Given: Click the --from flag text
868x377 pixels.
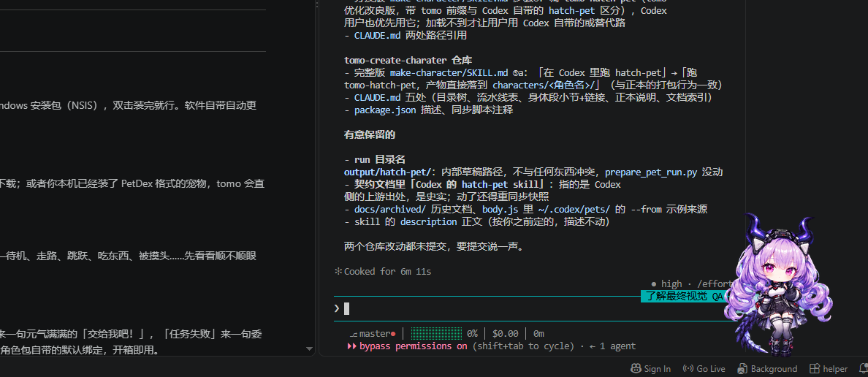Looking at the screenshot, I should click(x=647, y=209).
